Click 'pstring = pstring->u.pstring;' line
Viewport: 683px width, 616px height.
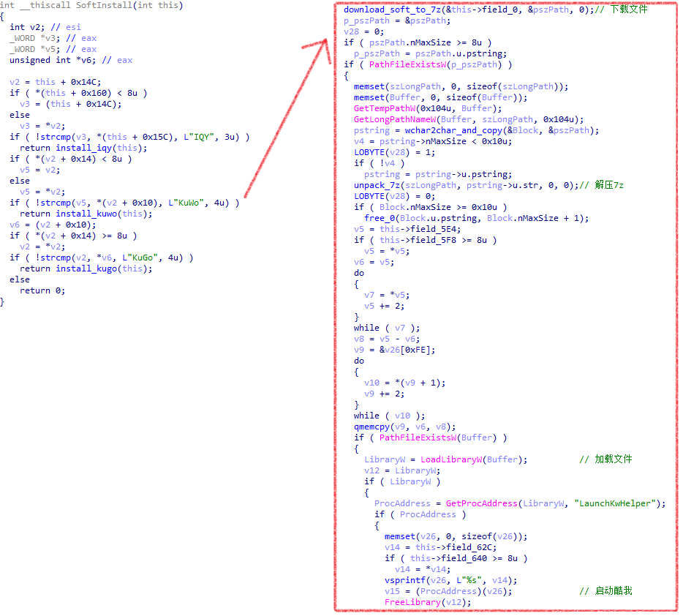coord(438,174)
